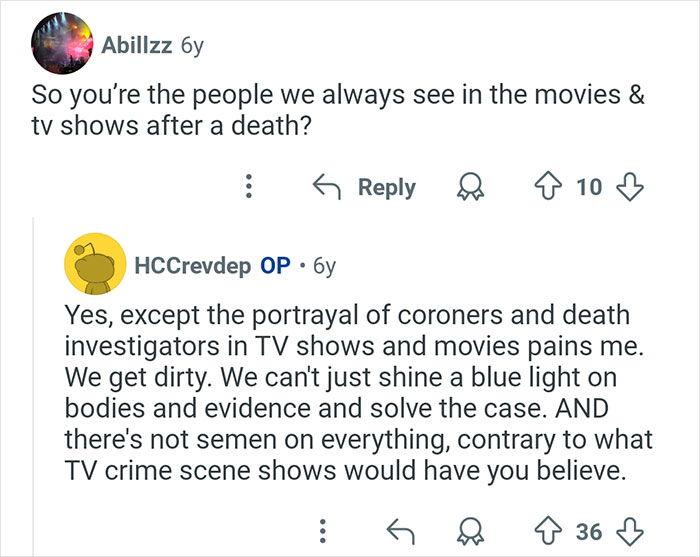The height and width of the screenshot is (557, 700).
Task: Click the 6y timestamp on HCCrevdep's reply
Action: tap(325, 267)
